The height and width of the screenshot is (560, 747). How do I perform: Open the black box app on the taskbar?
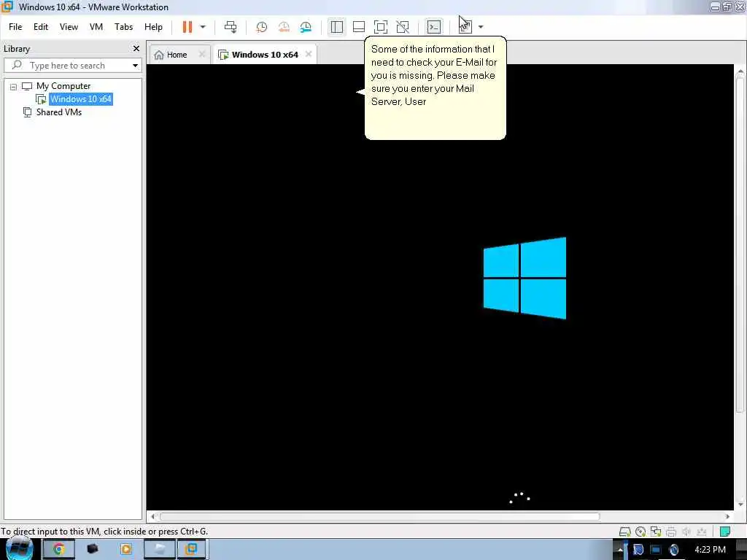pos(93,550)
